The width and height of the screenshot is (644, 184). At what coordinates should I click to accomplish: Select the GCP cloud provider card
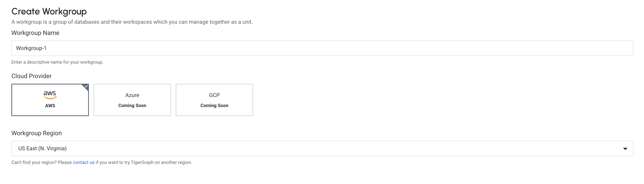click(214, 100)
